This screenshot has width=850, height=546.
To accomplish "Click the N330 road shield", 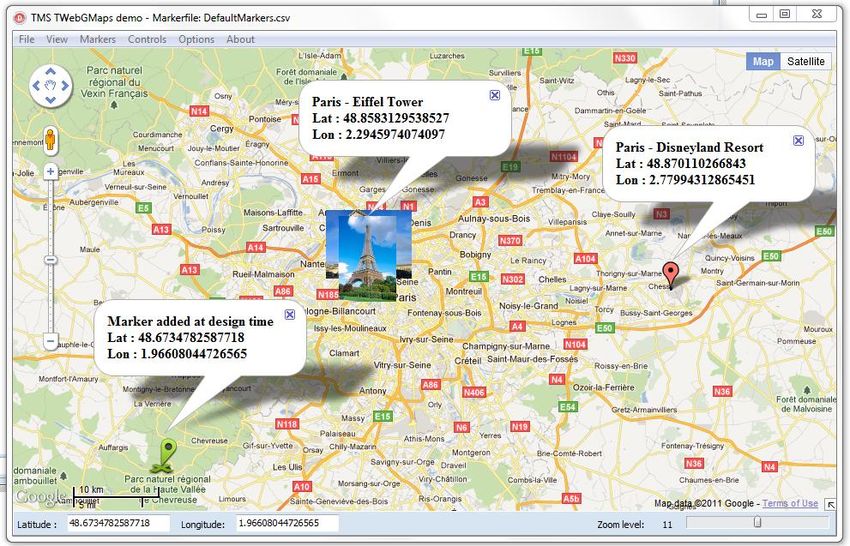I will point(624,58).
